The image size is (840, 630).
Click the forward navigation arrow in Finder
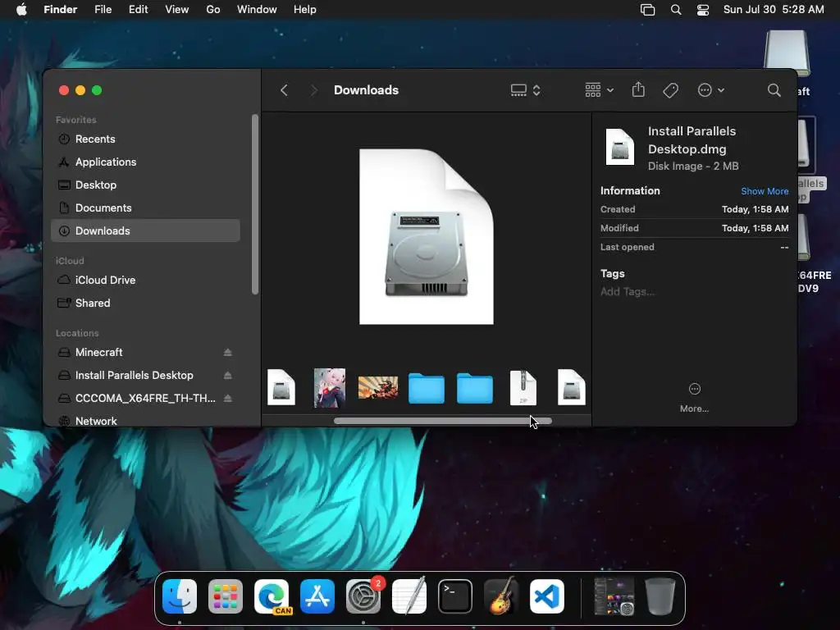(313, 90)
